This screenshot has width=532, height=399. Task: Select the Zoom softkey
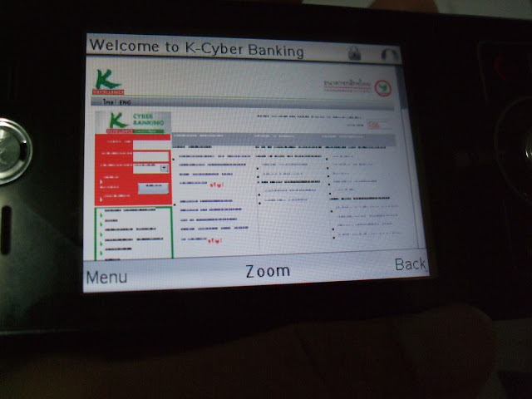(x=268, y=271)
